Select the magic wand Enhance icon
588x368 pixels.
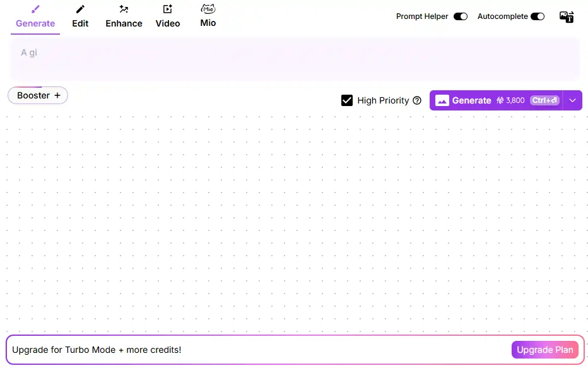tap(124, 9)
